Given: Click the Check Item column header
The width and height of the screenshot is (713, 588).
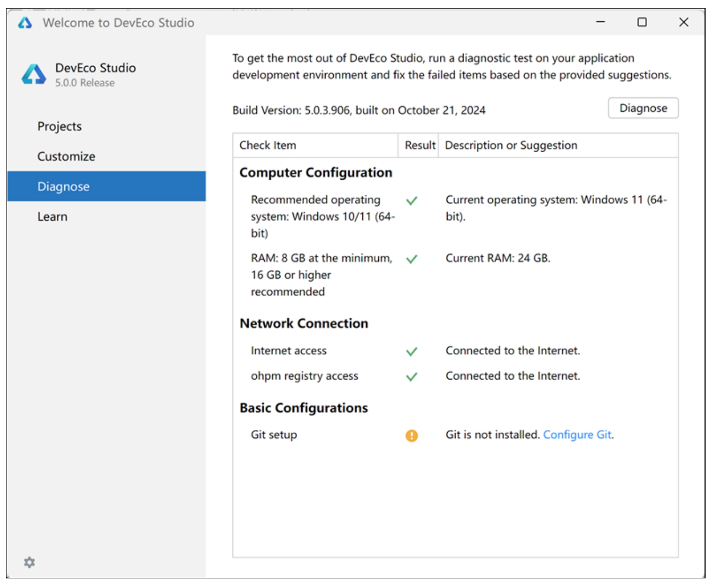Looking at the screenshot, I should pos(268,145).
